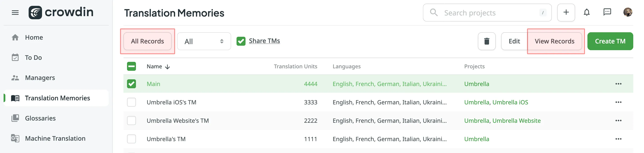
Task: Open the messages chat icon
Action: click(x=607, y=12)
